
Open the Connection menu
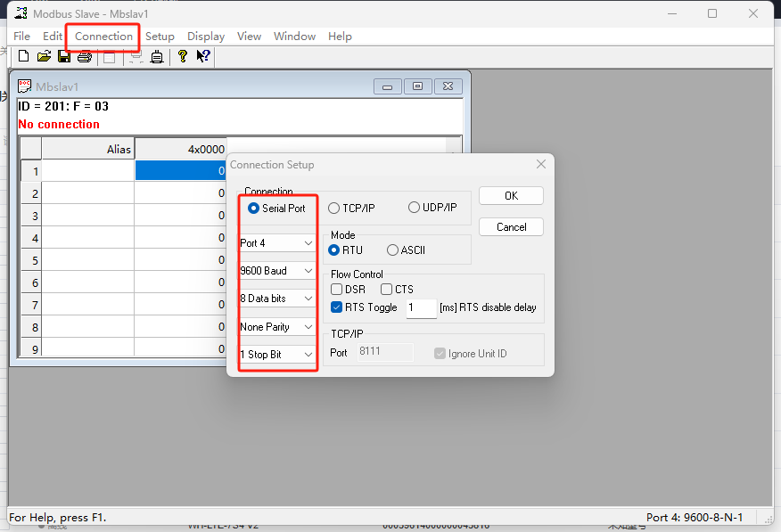pos(103,37)
